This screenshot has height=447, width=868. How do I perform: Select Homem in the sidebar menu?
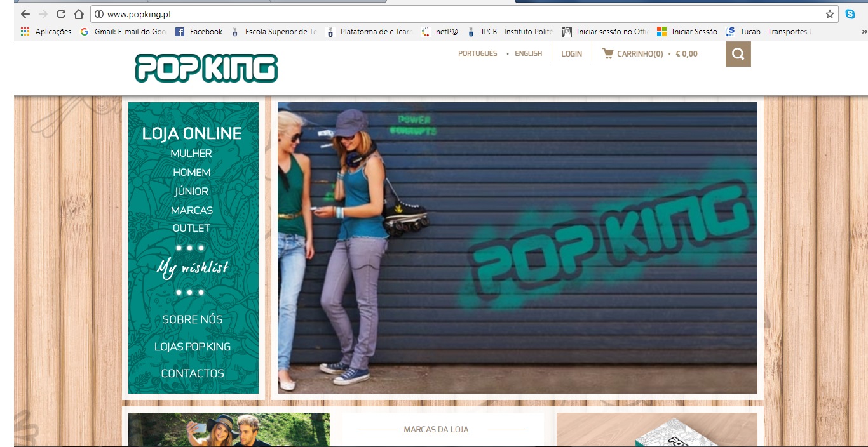pos(192,172)
